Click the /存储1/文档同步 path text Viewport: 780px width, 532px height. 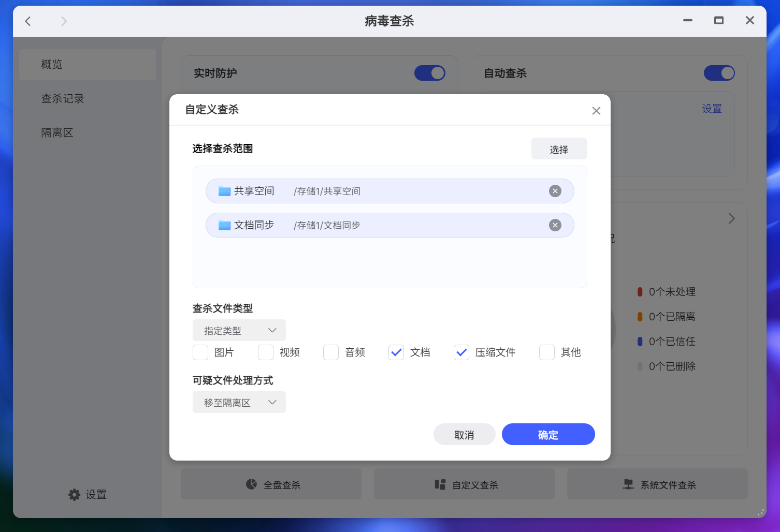(327, 226)
